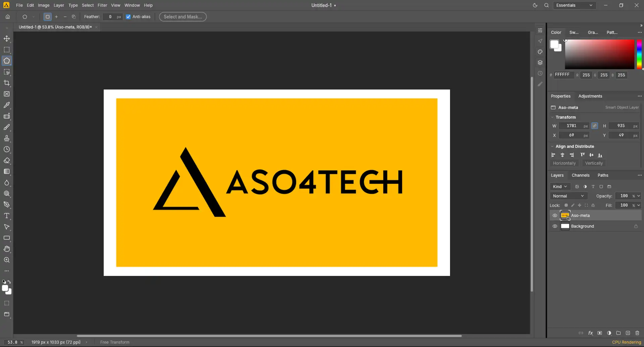The image size is (644, 347).
Task: Select the Gradient tool
Action: click(x=7, y=172)
